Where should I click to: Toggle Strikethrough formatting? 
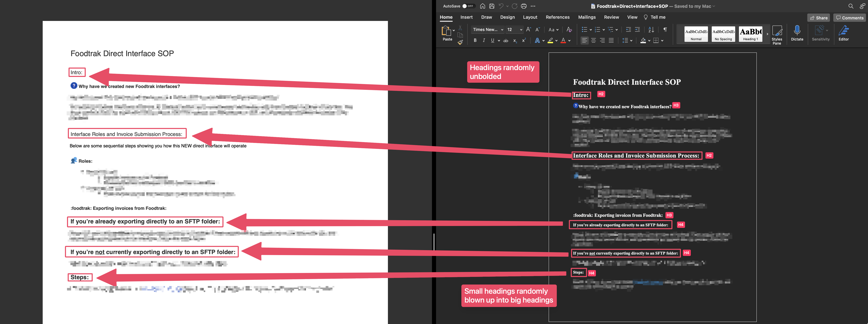[x=505, y=40]
